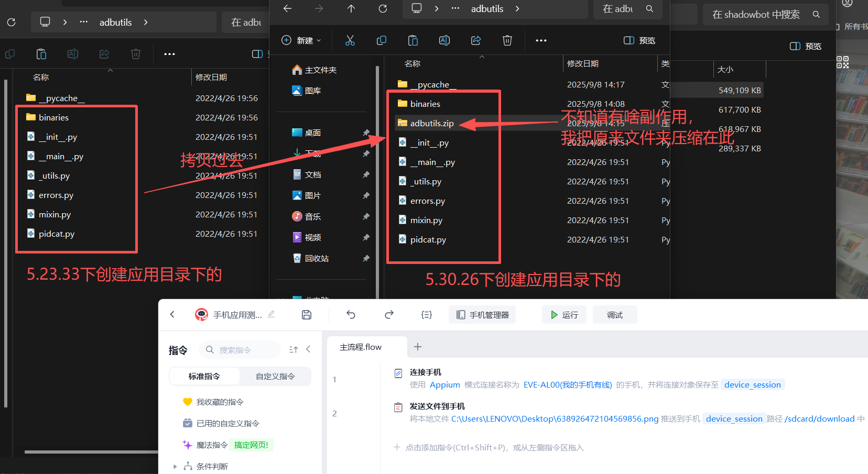
Task: Click the 搜索指令 search field
Action: point(240,350)
